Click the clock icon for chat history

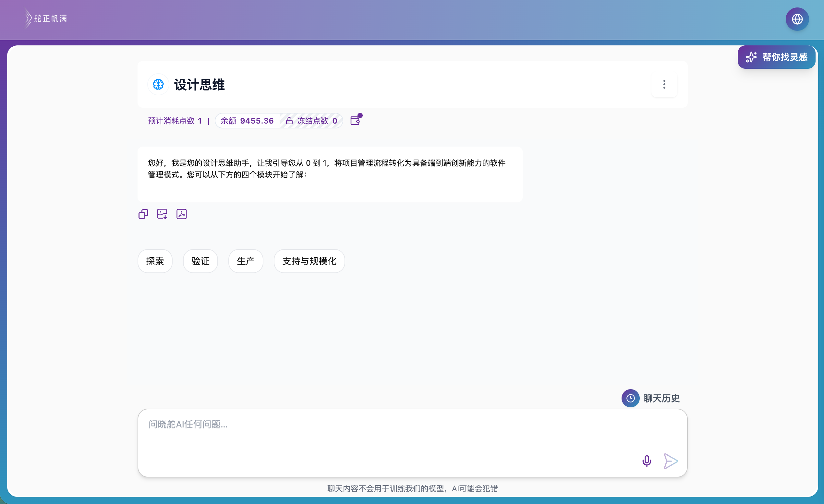(630, 398)
